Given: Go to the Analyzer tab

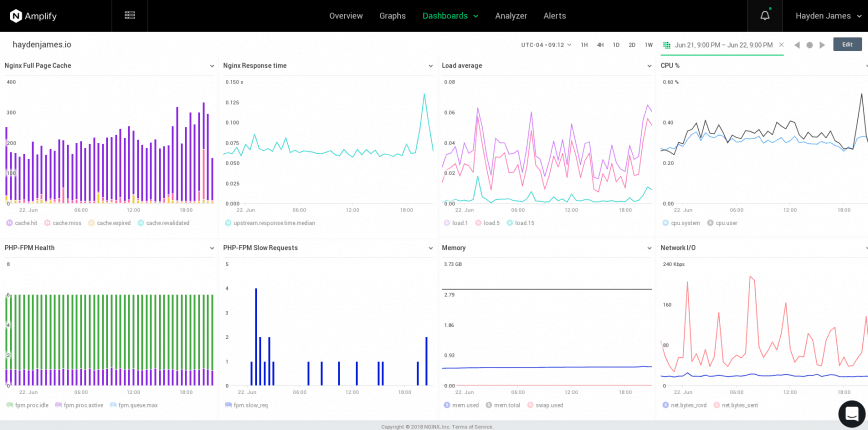Looking at the screenshot, I should 511,15.
